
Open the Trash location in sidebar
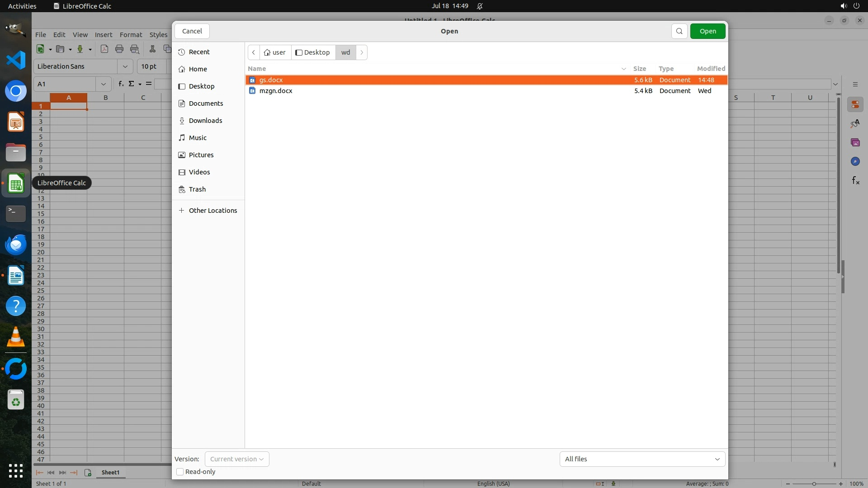197,189
